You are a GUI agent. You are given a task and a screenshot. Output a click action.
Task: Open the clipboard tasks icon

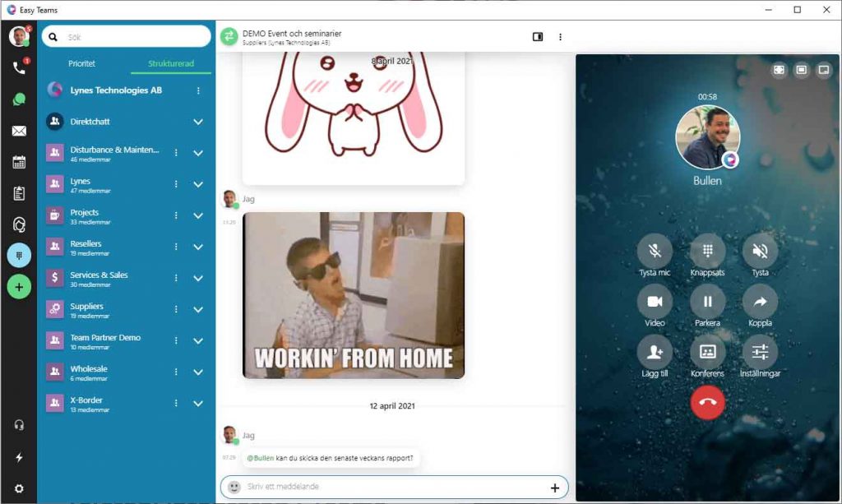[x=19, y=193]
